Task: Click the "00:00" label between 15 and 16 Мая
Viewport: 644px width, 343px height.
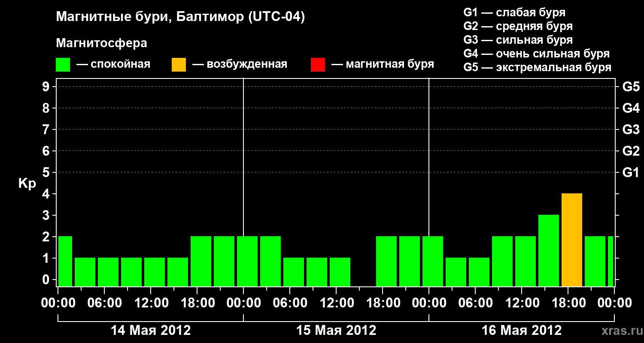Action: click(429, 303)
